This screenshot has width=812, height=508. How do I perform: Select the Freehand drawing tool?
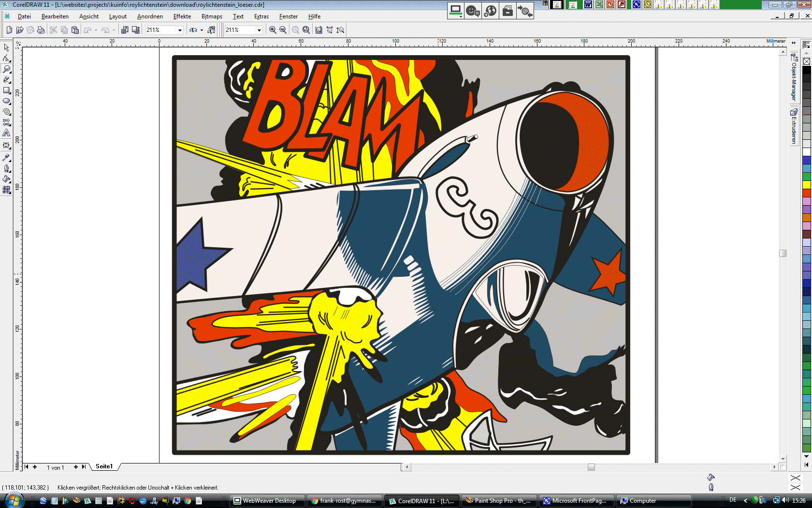pos(6,80)
